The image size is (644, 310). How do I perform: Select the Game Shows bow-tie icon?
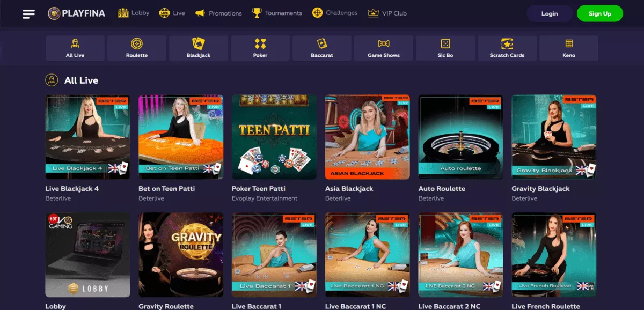[x=384, y=43]
